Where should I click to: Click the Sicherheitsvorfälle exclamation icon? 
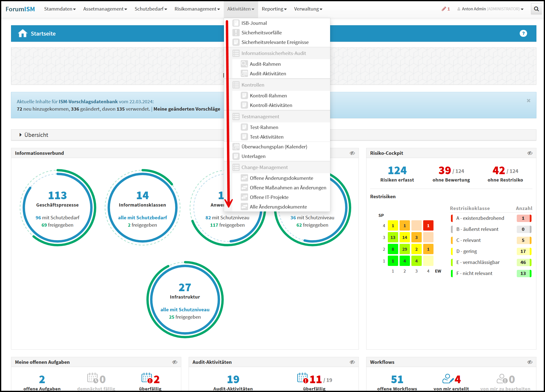click(236, 33)
